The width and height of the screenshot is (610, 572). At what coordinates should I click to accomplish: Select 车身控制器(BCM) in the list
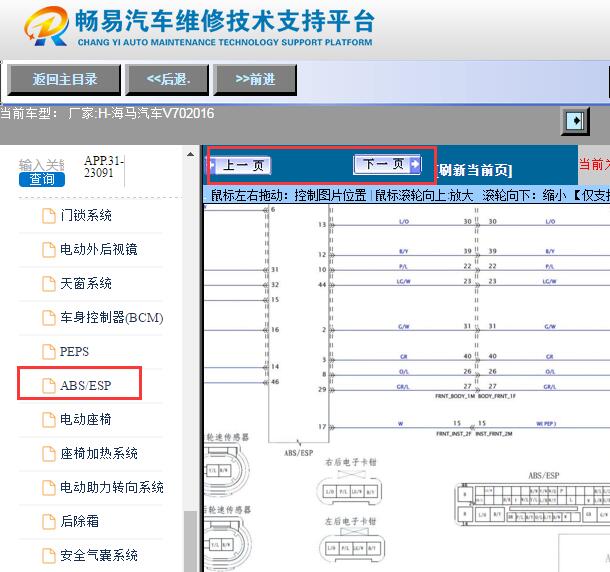[112, 318]
